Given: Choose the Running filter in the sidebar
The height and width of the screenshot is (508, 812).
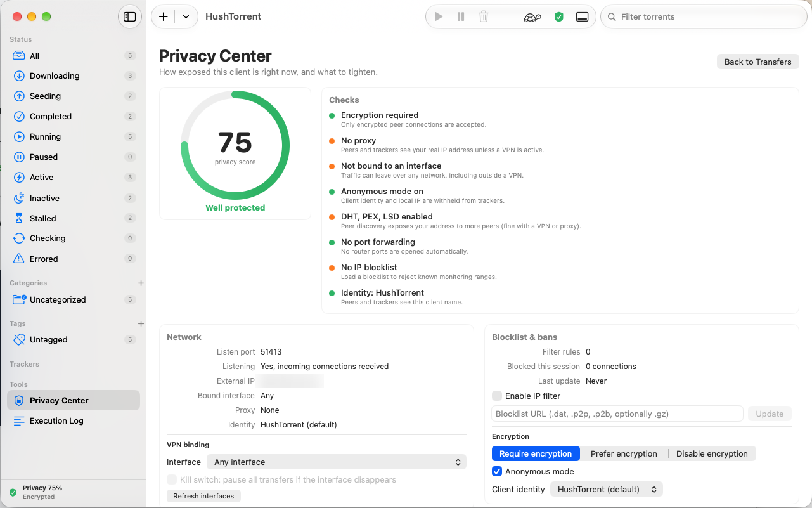Looking at the screenshot, I should [x=74, y=137].
